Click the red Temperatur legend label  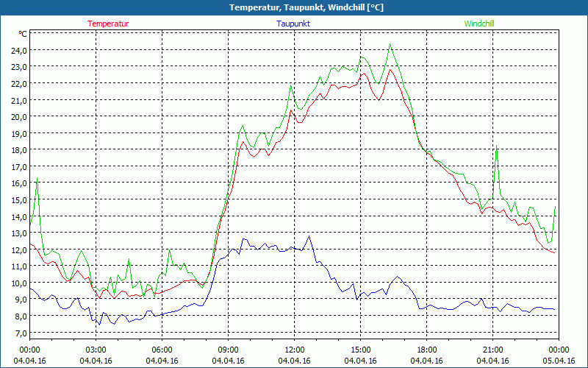coord(108,24)
